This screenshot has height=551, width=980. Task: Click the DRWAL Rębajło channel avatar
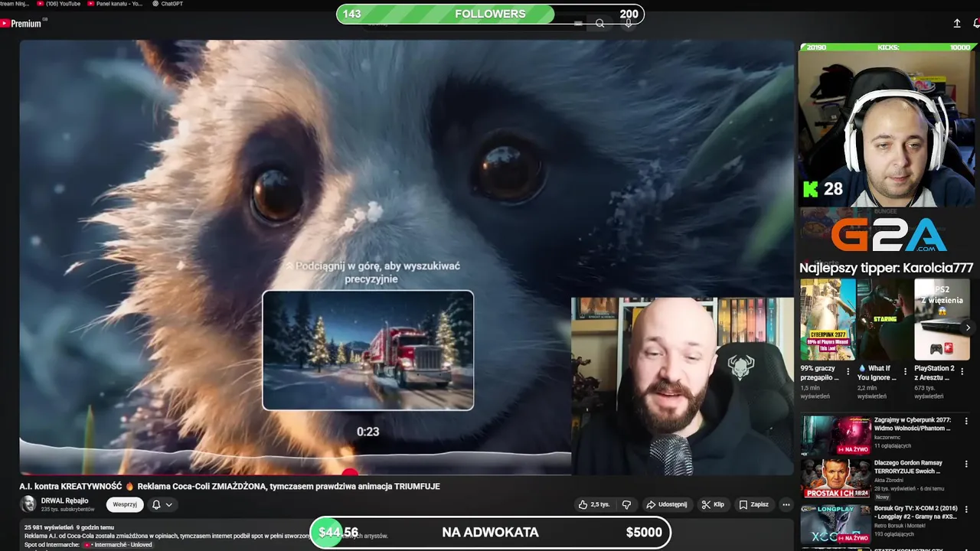(28, 504)
